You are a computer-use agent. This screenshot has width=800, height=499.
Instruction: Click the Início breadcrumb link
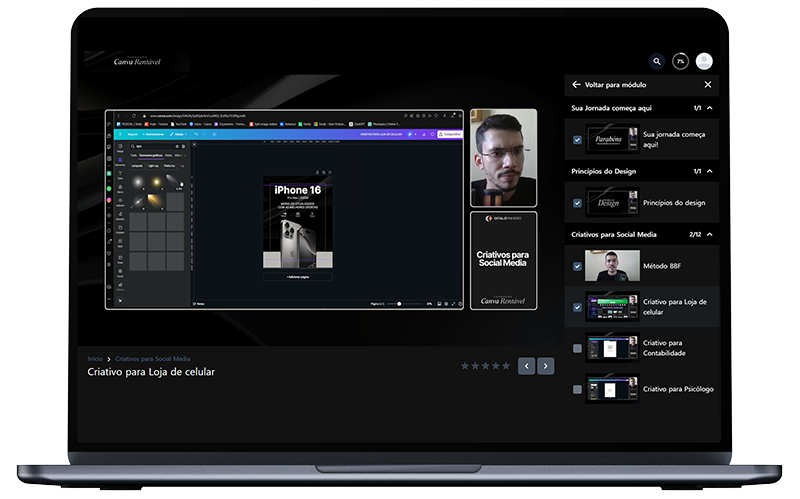click(x=95, y=358)
